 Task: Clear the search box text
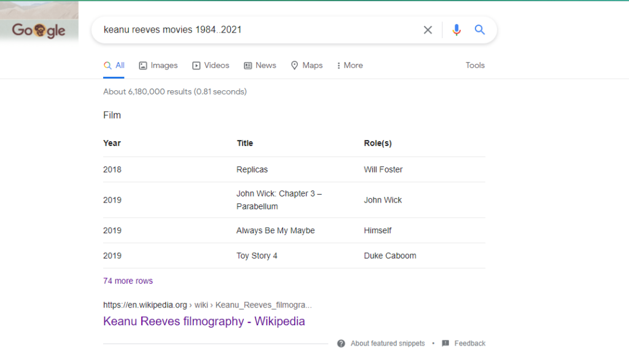click(428, 30)
